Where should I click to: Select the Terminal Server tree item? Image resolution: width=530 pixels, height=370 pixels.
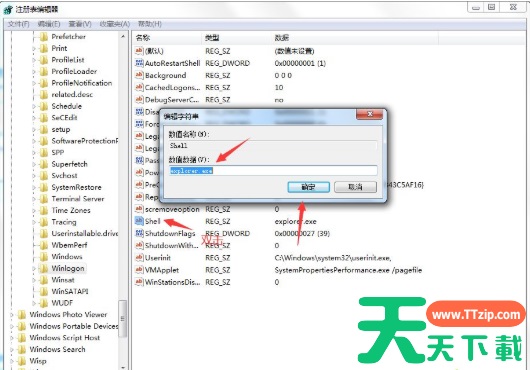click(x=78, y=199)
